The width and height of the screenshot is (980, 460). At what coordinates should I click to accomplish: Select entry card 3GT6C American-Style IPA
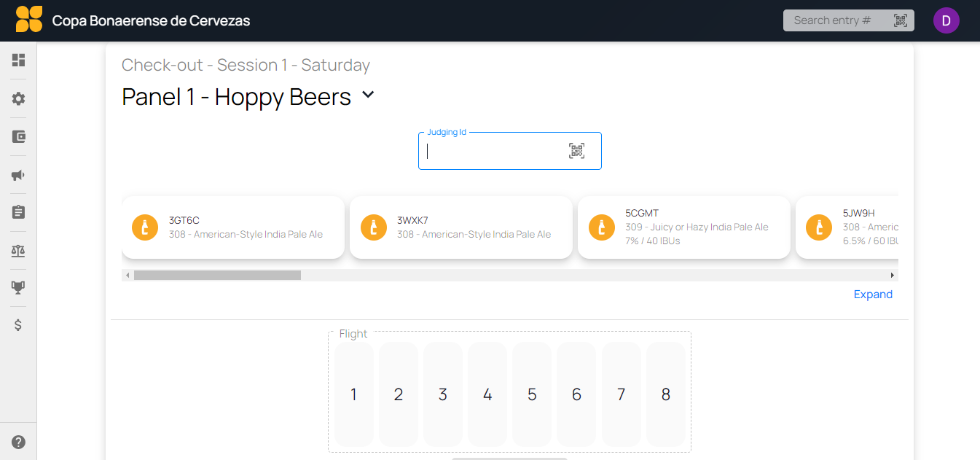[x=233, y=227]
